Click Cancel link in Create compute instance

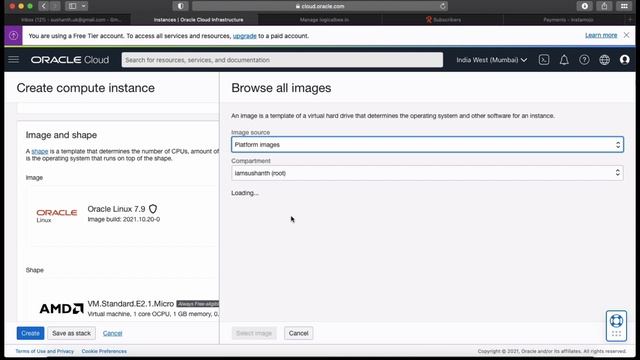coord(113,333)
